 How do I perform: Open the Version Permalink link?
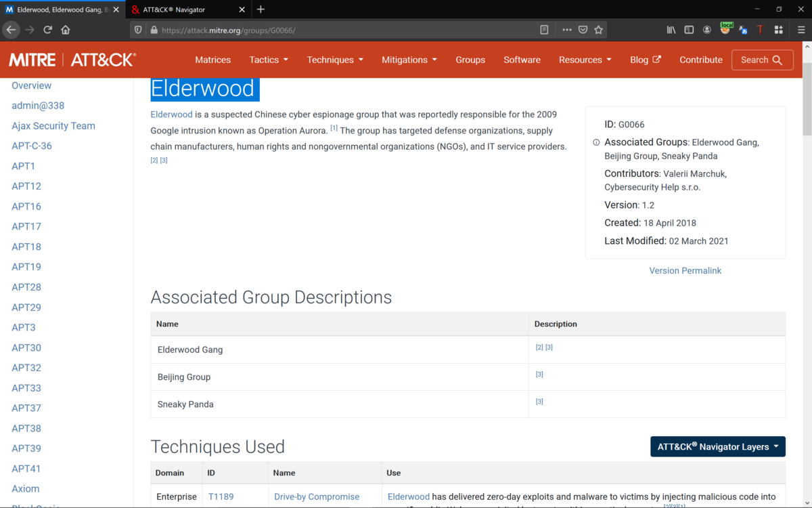(685, 270)
